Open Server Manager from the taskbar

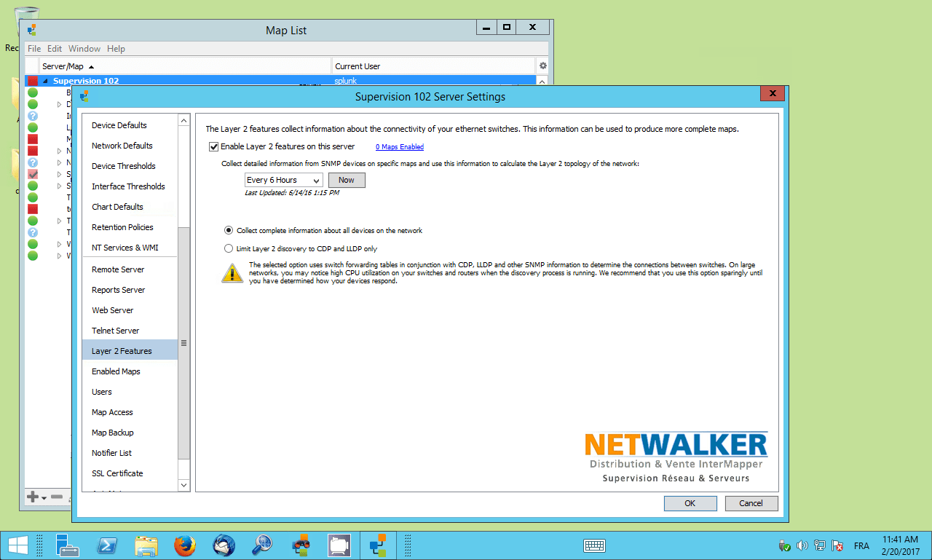click(x=68, y=545)
